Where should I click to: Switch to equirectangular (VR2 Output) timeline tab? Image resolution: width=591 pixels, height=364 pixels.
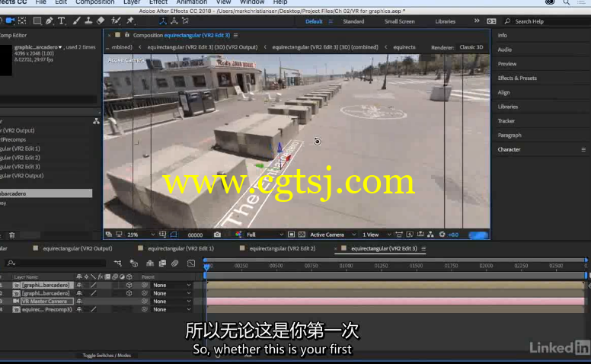tap(77, 248)
